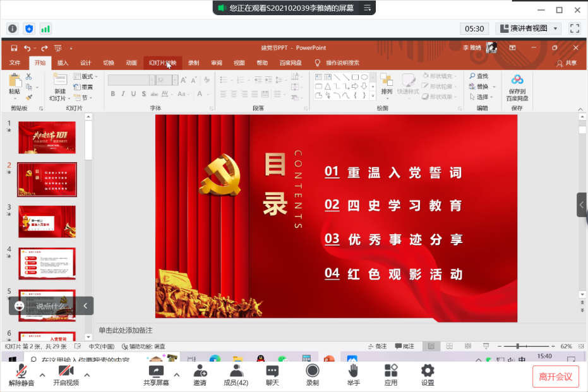
Task: Check the green network signal icon
Action: (x=45, y=29)
